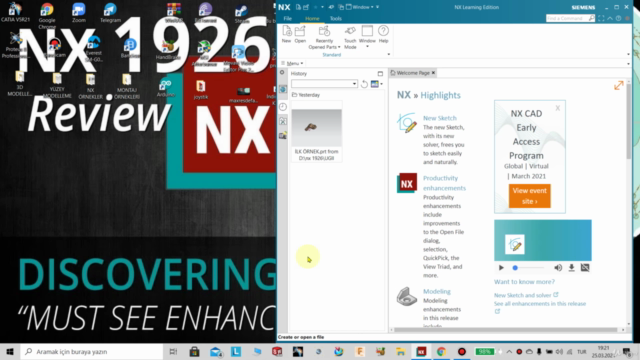Click the taskbar search box
This screenshot has width=640, height=360.
click(92, 351)
